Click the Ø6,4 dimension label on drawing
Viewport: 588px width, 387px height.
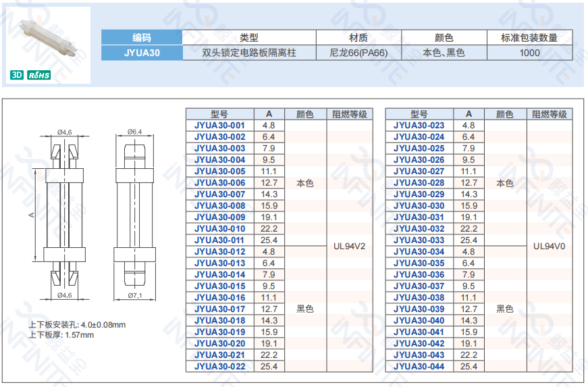[x=134, y=132]
